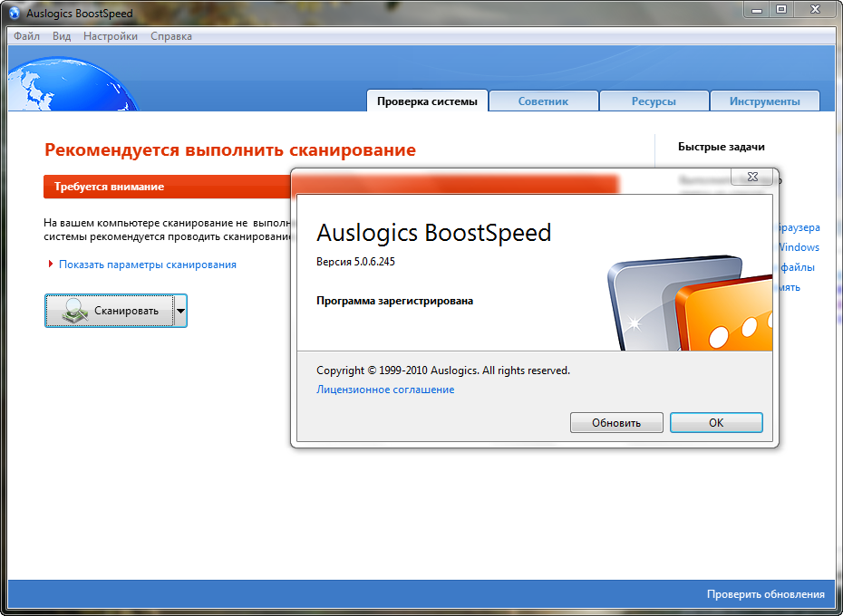Close the About dialog with X
This screenshot has height=616, width=843.
tap(752, 177)
